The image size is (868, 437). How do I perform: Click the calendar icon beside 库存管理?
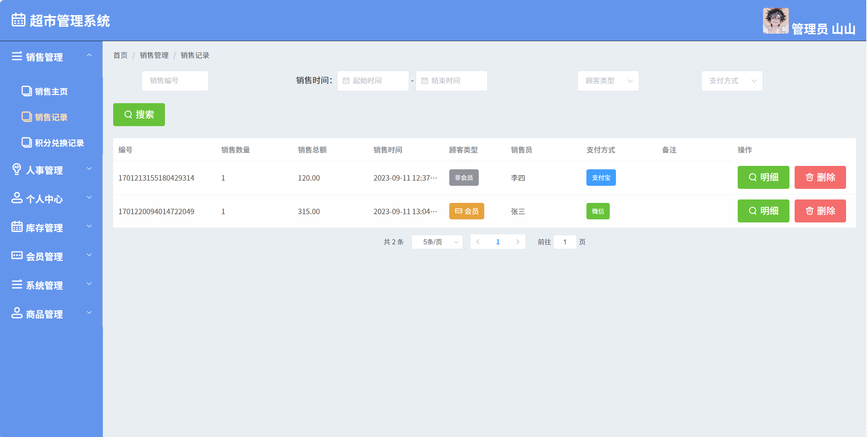pos(17,227)
